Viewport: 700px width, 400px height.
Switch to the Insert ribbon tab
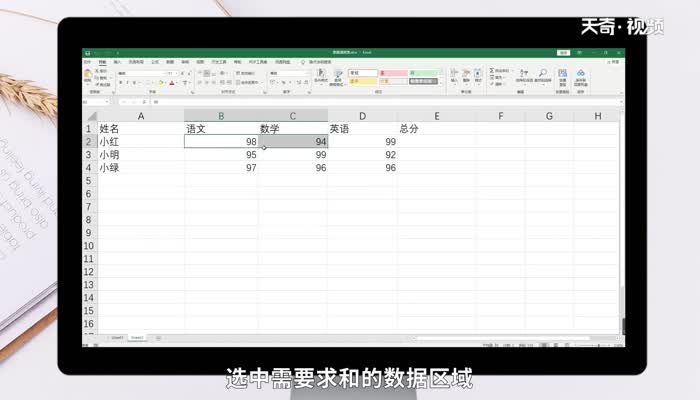click(x=117, y=62)
